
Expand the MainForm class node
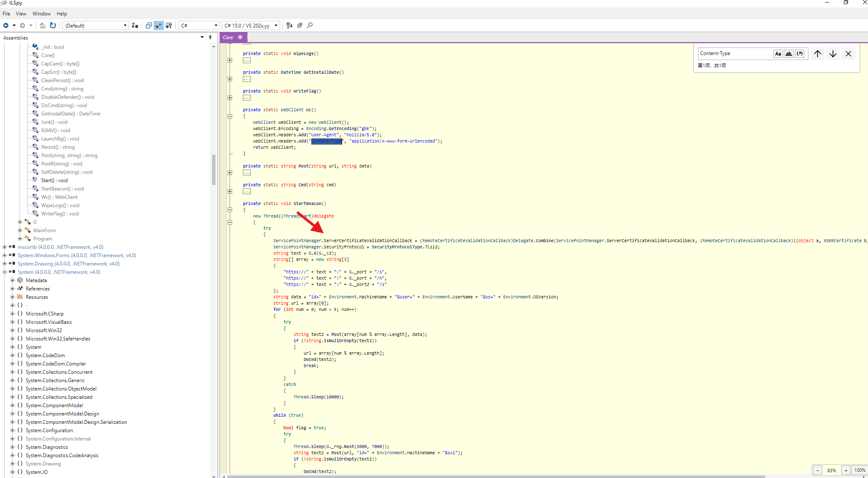click(x=20, y=230)
